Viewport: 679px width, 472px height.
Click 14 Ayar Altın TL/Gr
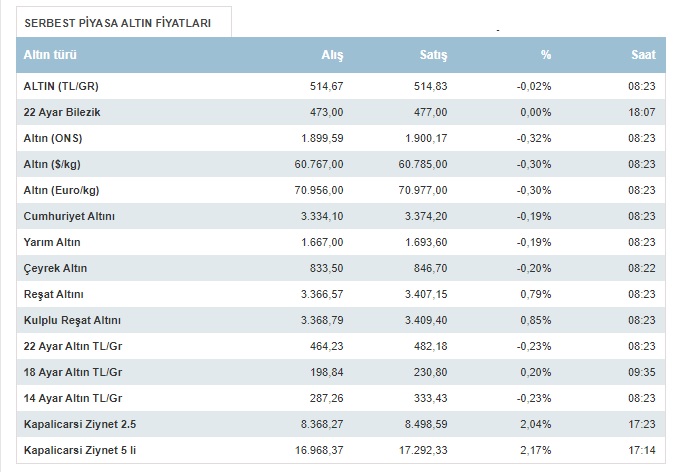[73, 398]
